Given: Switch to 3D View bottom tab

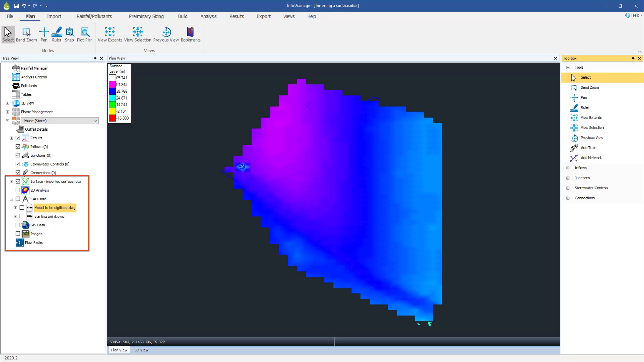Looking at the screenshot, I should click(142, 350).
